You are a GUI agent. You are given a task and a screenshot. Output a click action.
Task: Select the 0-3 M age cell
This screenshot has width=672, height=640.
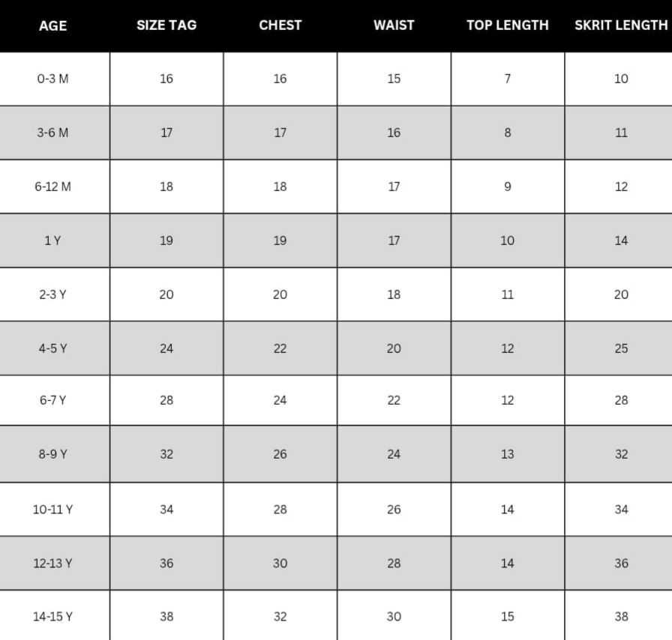click(52, 79)
